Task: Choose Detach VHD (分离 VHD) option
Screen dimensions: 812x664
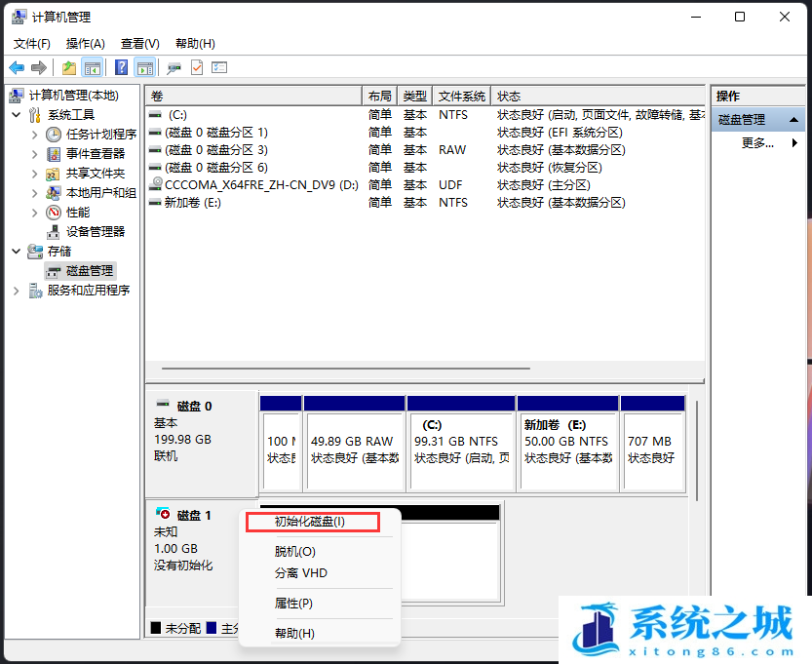Action: (x=301, y=573)
